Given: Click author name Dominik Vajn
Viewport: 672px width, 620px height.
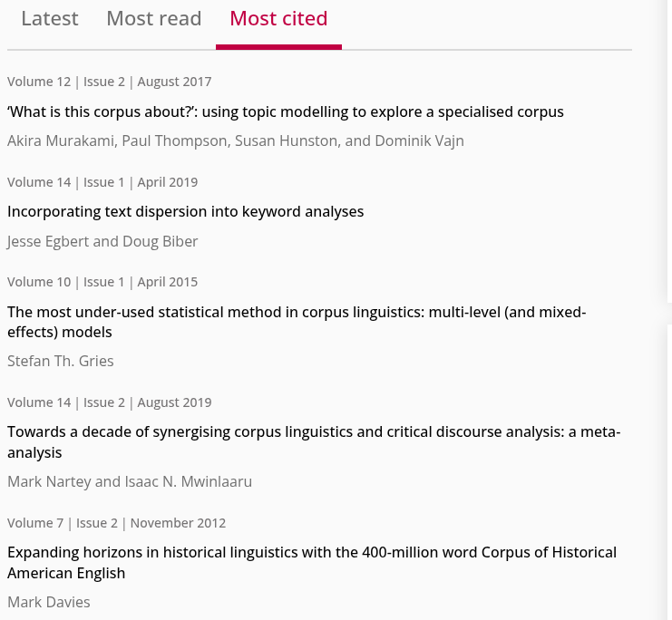Looking at the screenshot, I should tap(419, 140).
